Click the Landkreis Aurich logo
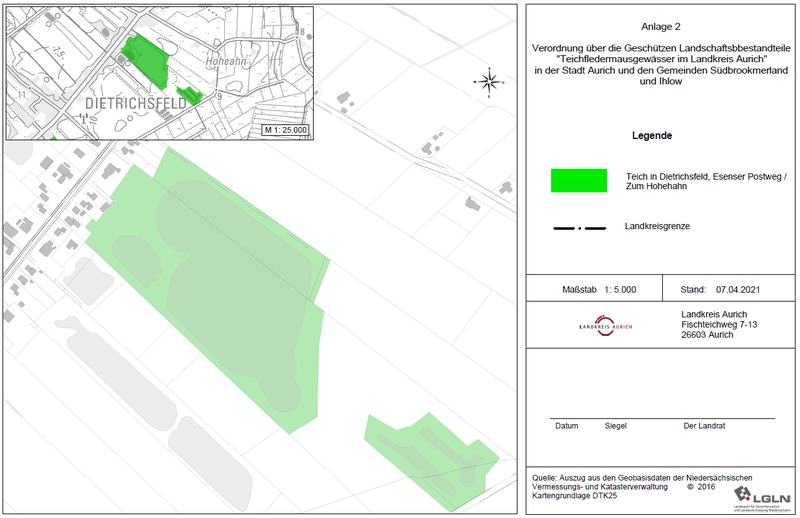The width and height of the screenshot is (800, 518). pyautogui.click(x=605, y=327)
